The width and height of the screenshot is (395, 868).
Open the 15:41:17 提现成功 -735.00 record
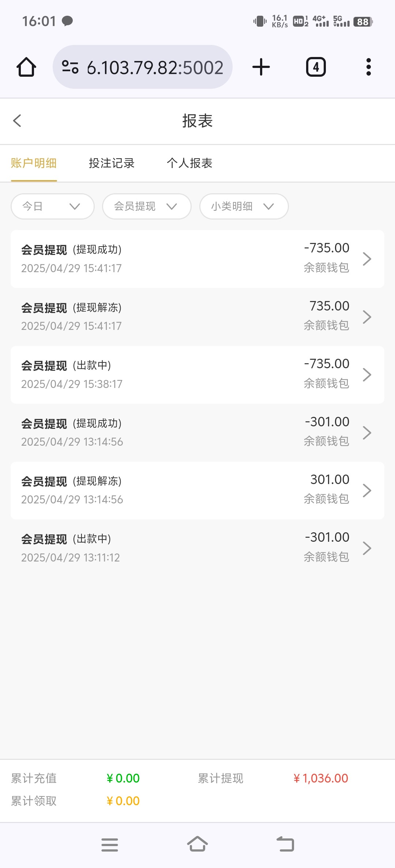(197, 259)
